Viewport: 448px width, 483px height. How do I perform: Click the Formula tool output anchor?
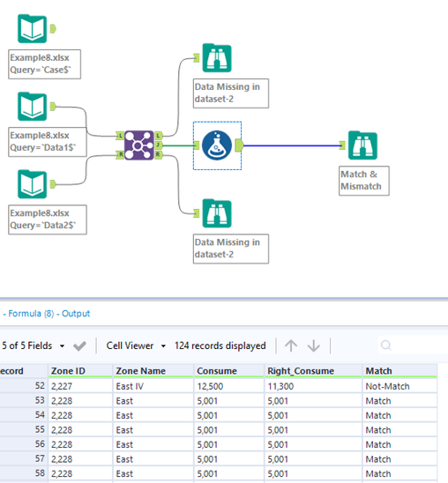point(239,145)
